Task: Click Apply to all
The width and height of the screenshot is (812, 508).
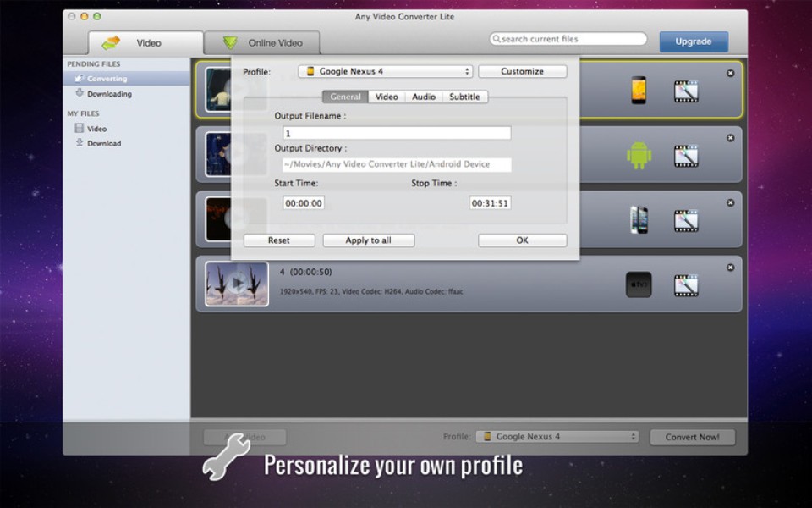Action: tap(369, 240)
